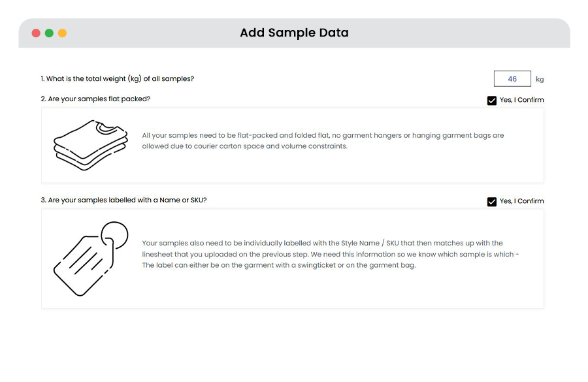Image resolution: width=588 pixels, height=382 pixels.
Task: Click the green traffic-light window control
Action: pos(48,32)
